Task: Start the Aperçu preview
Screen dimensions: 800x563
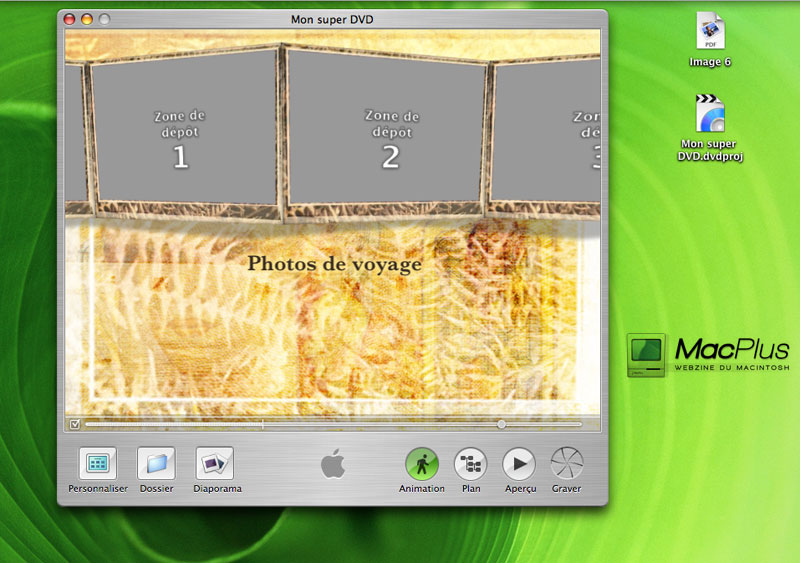Action: [519, 464]
